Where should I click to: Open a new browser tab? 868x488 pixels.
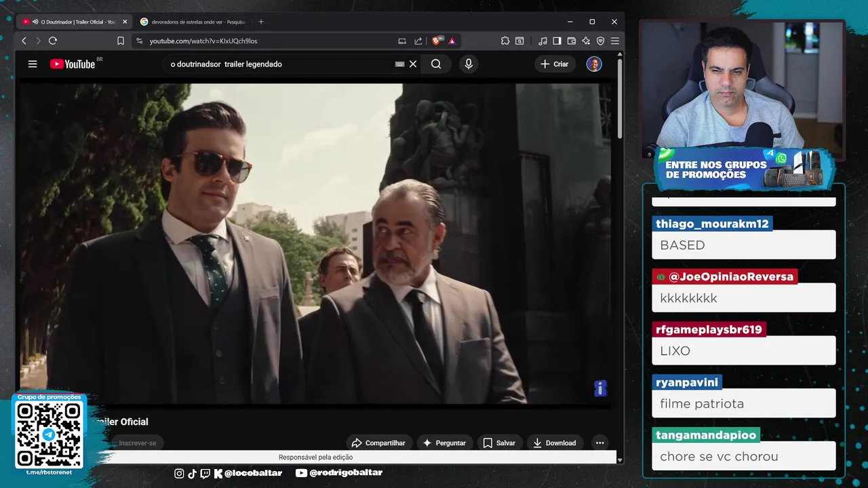260,22
